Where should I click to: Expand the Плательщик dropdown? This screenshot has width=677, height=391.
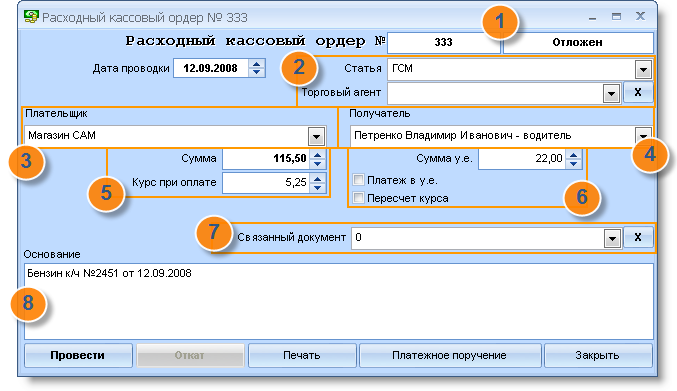tap(316, 137)
